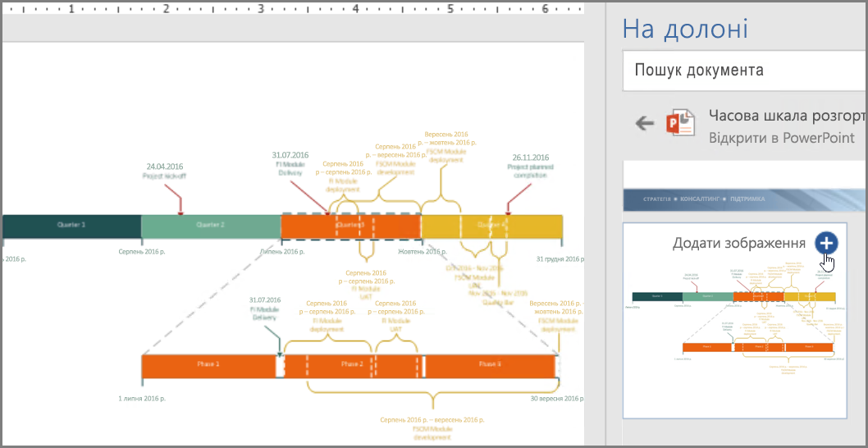Select the Phase 2 bar in the lower timeline
The height and width of the screenshot is (448, 868).
(x=354, y=366)
